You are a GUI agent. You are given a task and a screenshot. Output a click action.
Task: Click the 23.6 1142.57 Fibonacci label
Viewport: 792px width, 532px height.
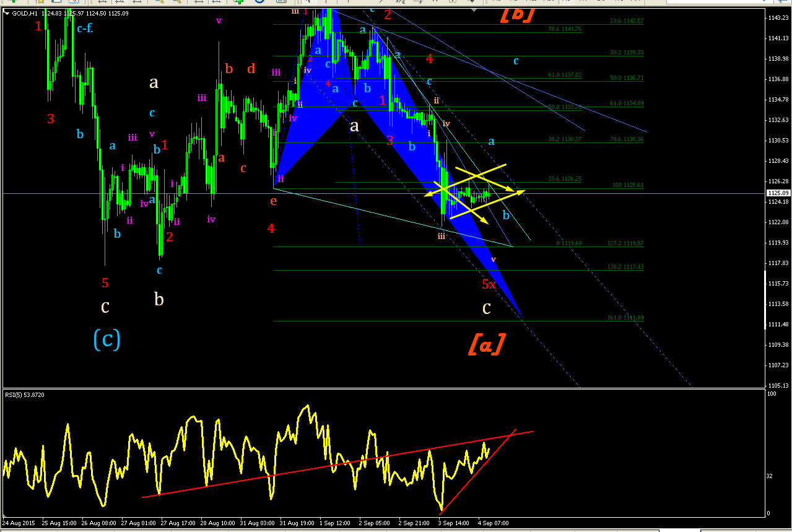(x=627, y=21)
